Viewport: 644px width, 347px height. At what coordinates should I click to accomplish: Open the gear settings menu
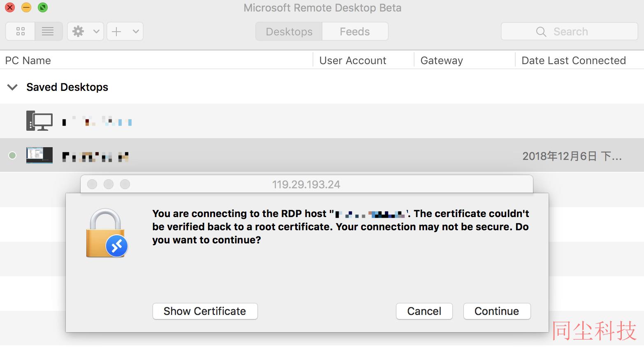pyautogui.click(x=78, y=31)
